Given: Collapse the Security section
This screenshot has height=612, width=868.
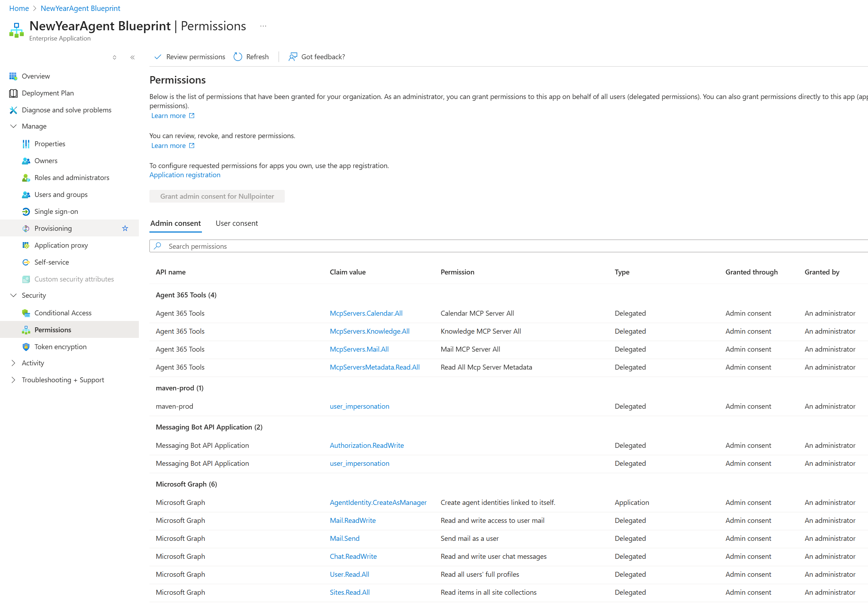Looking at the screenshot, I should pos(14,295).
